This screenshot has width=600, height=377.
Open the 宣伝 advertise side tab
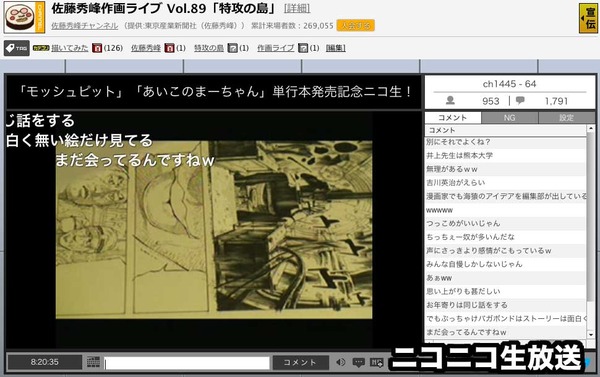[589, 18]
